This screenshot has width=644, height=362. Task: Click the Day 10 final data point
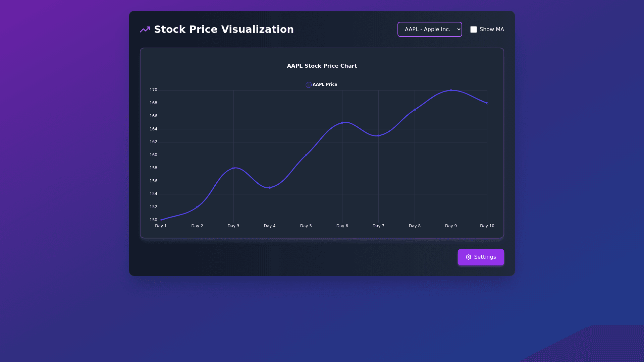point(487,103)
